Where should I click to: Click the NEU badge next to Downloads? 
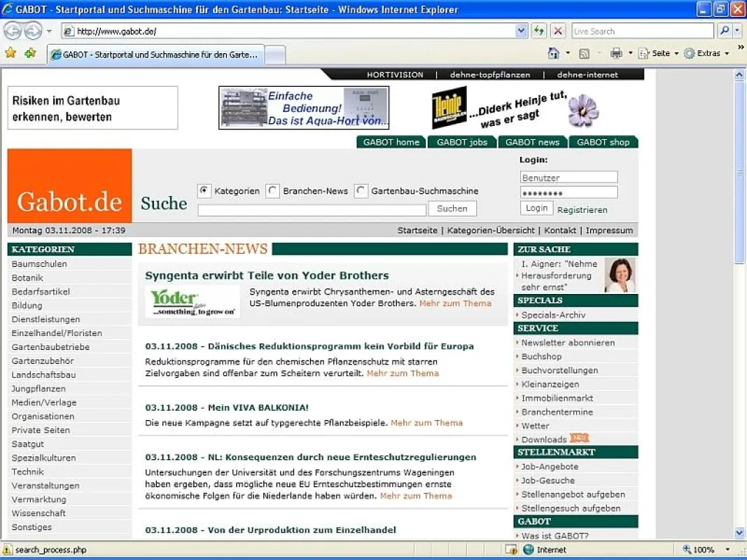coord(579,437)
